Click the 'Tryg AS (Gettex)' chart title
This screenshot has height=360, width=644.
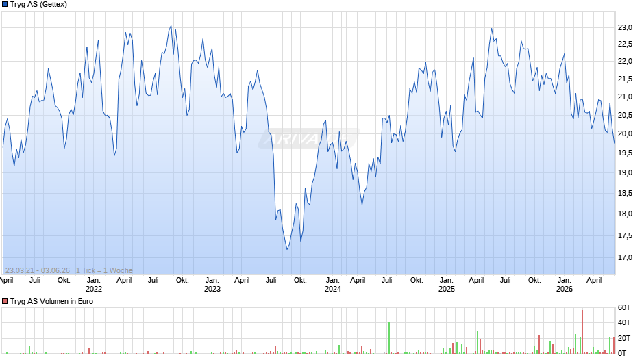[x=38, y=5]
